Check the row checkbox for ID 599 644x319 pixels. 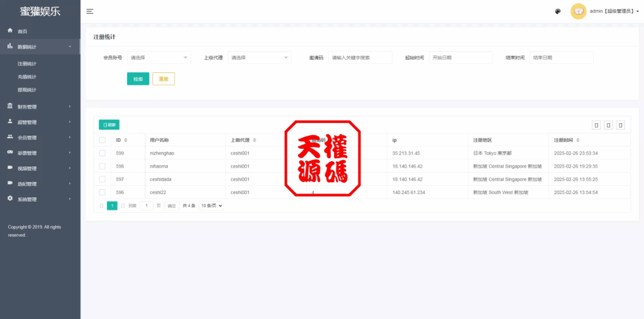pyautogui.click(x=103, y=153)
